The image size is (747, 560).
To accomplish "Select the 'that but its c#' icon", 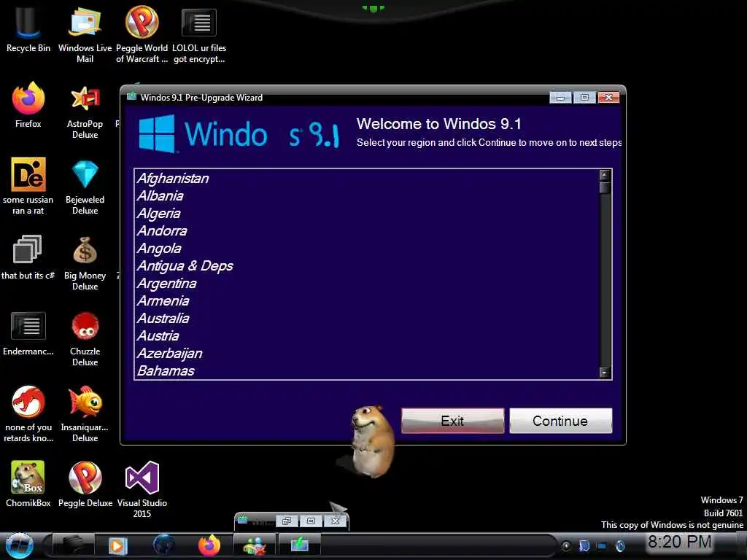I will 28,257.
